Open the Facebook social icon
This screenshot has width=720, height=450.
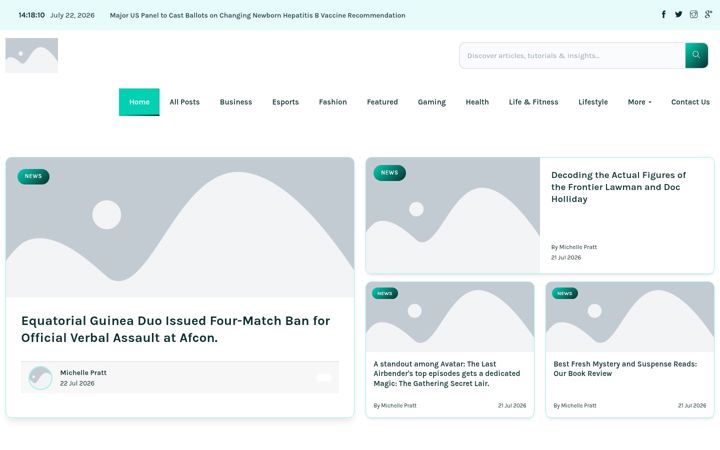click(x=664, y=15)
